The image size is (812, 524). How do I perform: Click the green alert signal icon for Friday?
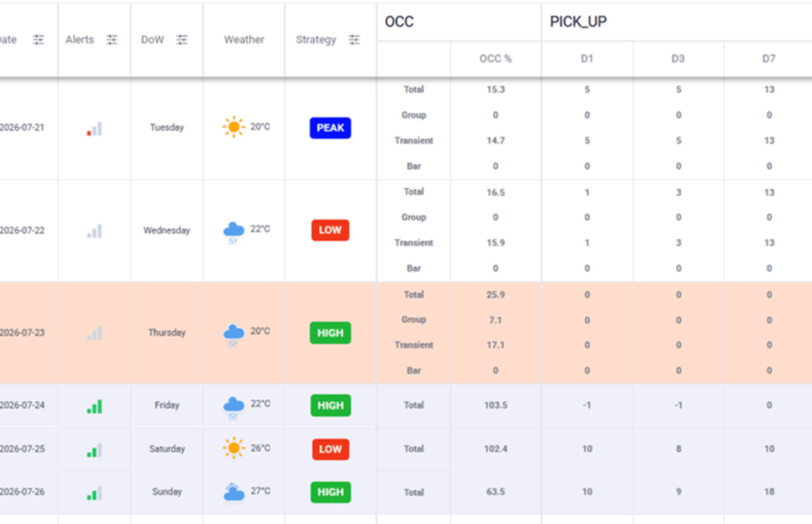tap(94, 407)
